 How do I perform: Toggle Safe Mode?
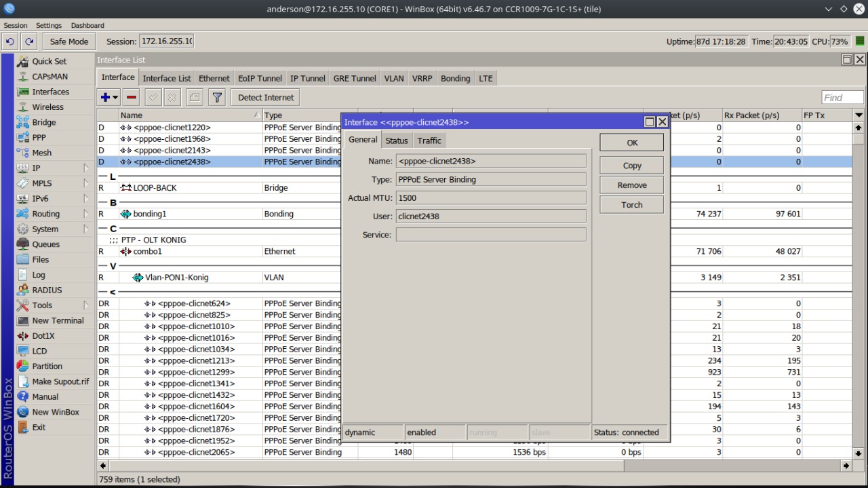[68, 41]
